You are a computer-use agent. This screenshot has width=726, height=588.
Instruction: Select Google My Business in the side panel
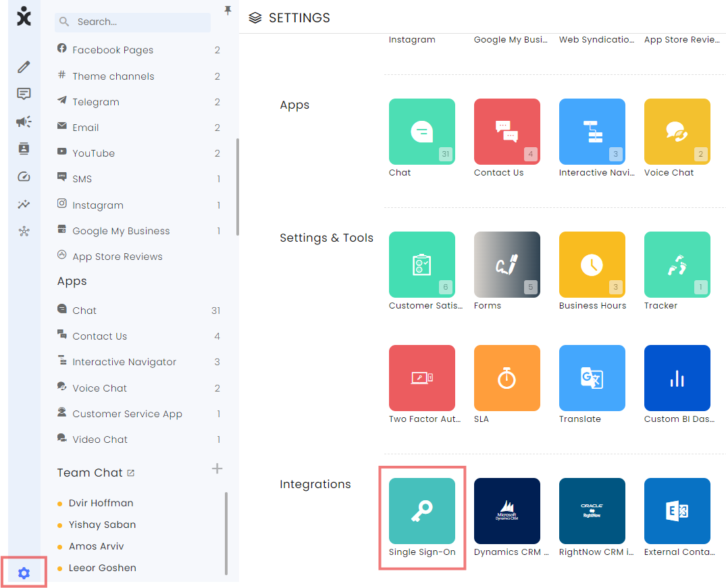[138, 231]
